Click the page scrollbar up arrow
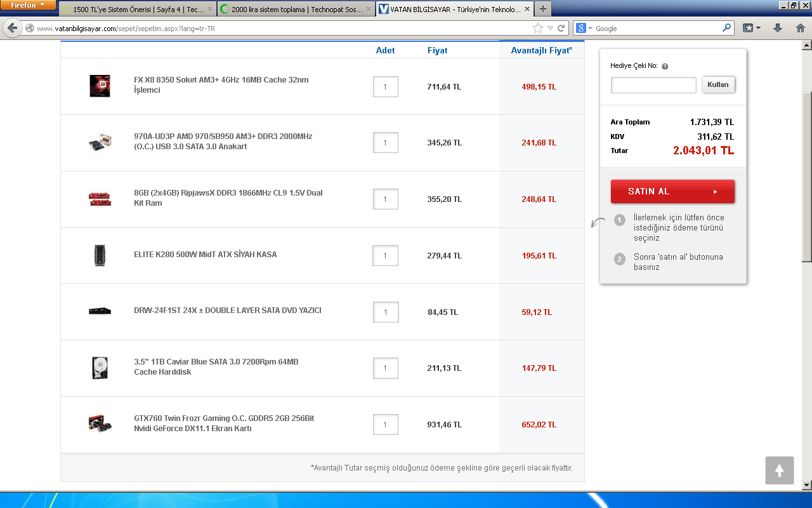Image resolution: width=812 pixels, height=508 pixels. (807, 45)
